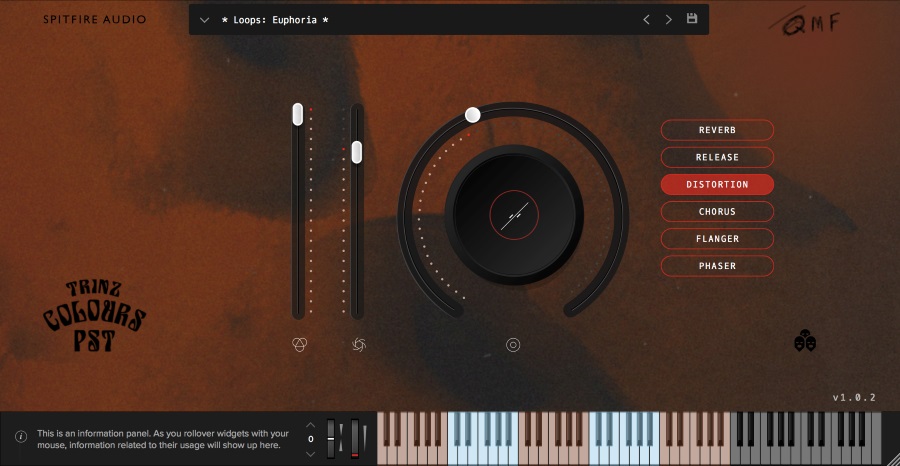
Task: Select the RELEASE control
Action: [x=717, y=157]
